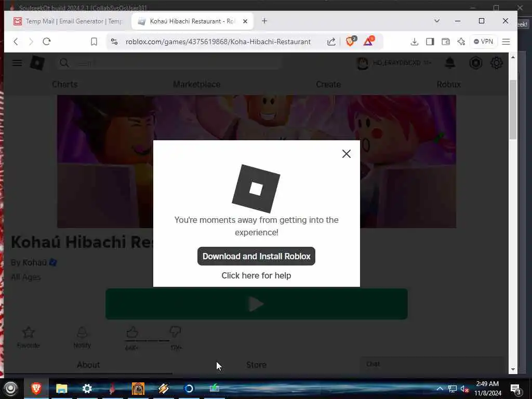Open Robux balance icon
The image size is (532, 399).
click(476, 63)
